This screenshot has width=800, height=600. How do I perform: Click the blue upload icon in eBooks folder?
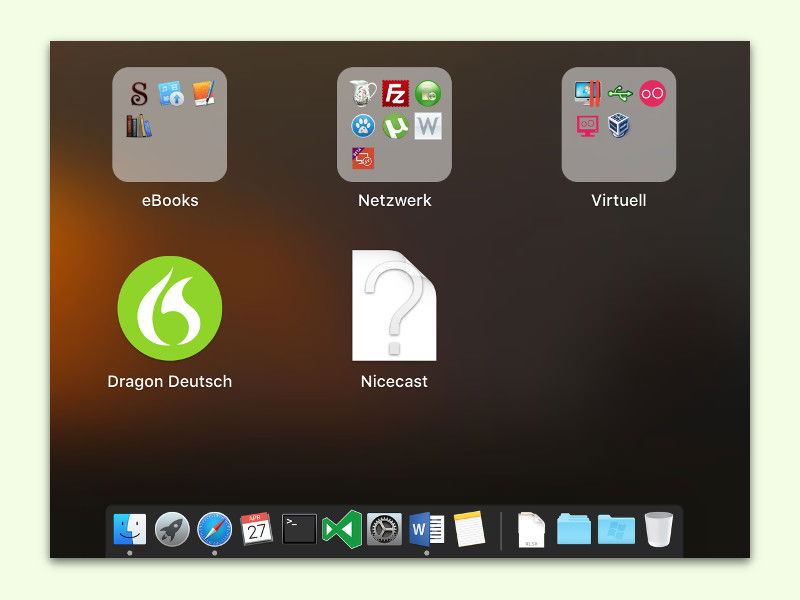click(171, 93)
